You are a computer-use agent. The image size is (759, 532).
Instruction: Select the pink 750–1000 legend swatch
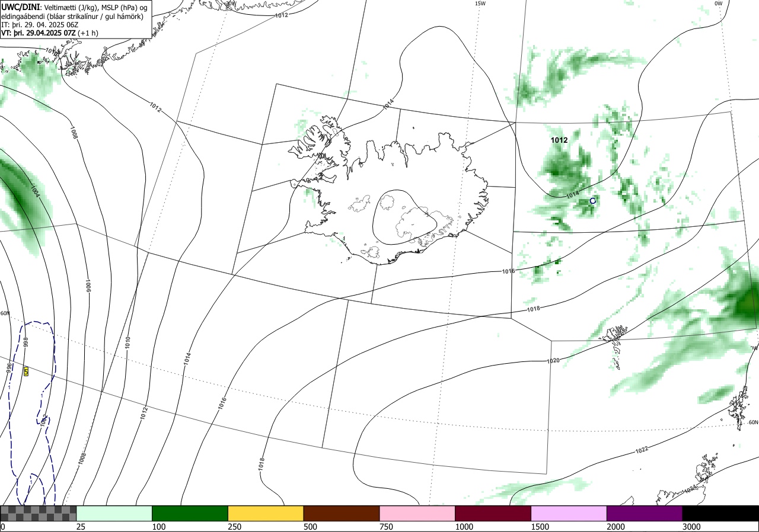pyautogui.click(x=417, y=513)
